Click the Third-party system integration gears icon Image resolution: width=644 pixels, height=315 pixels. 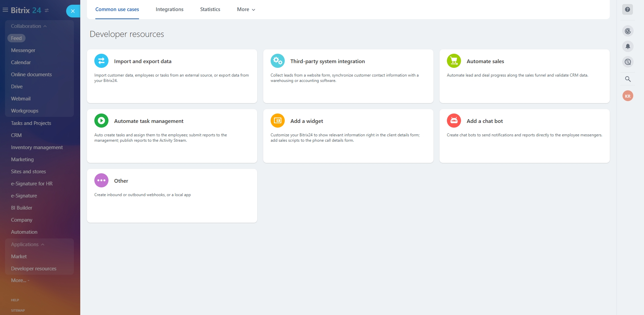(x=277, y=61)
